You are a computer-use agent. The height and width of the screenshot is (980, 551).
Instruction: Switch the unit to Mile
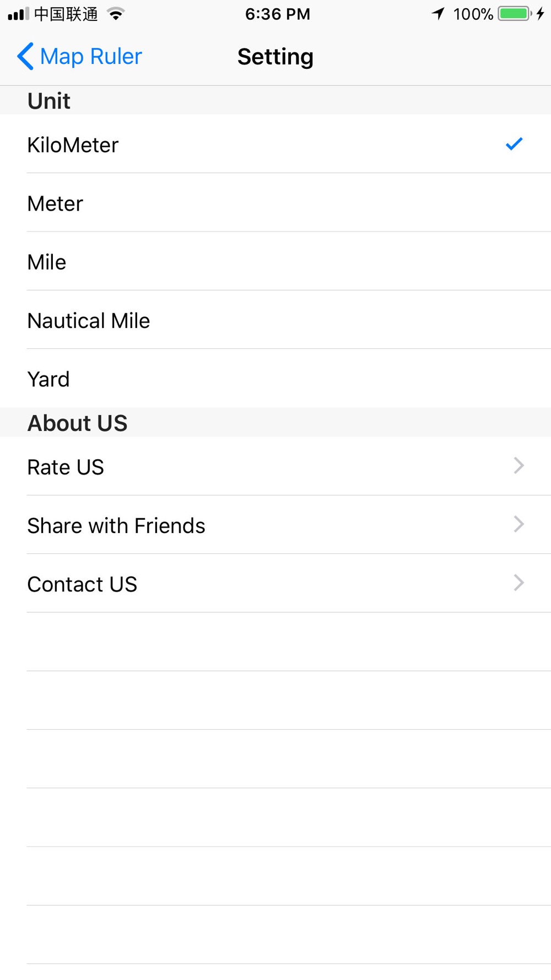pyautogui.click(x=275, y=261)
